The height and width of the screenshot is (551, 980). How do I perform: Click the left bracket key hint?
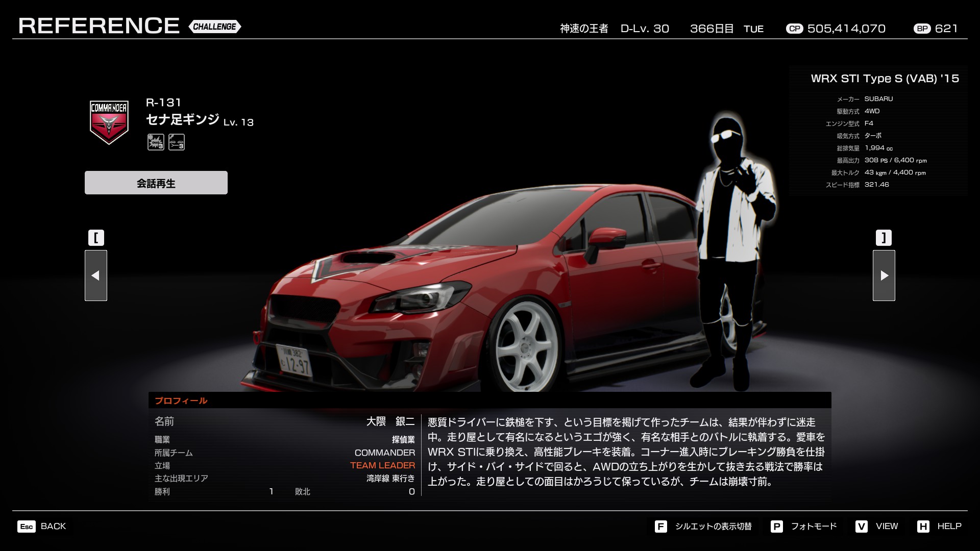(x=96, y=238)
